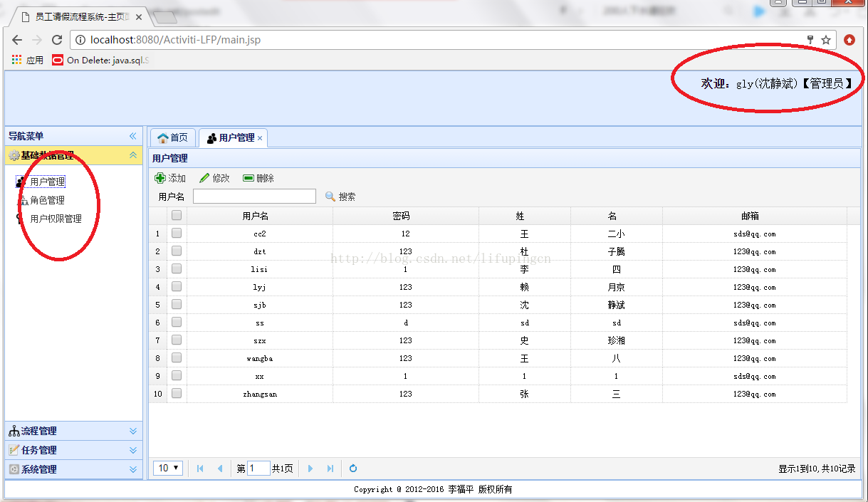The image size is (868, 502).
Task: Click the home icon on 首页 tab
Action: tap(163, 137)
